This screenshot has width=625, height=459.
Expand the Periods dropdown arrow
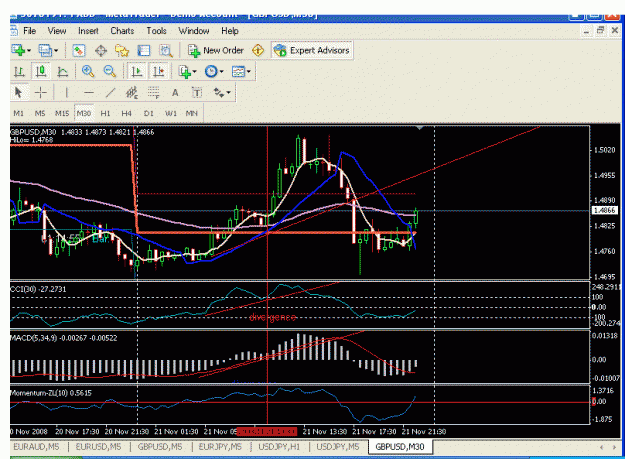tap(222, 72)
